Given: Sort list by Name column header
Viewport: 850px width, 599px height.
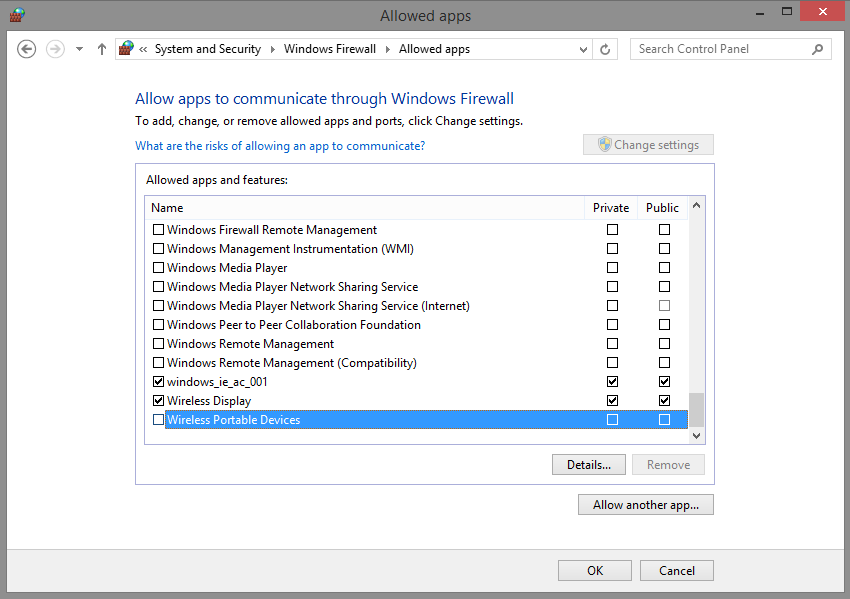Looking at the screenshot, I should 364,208.
